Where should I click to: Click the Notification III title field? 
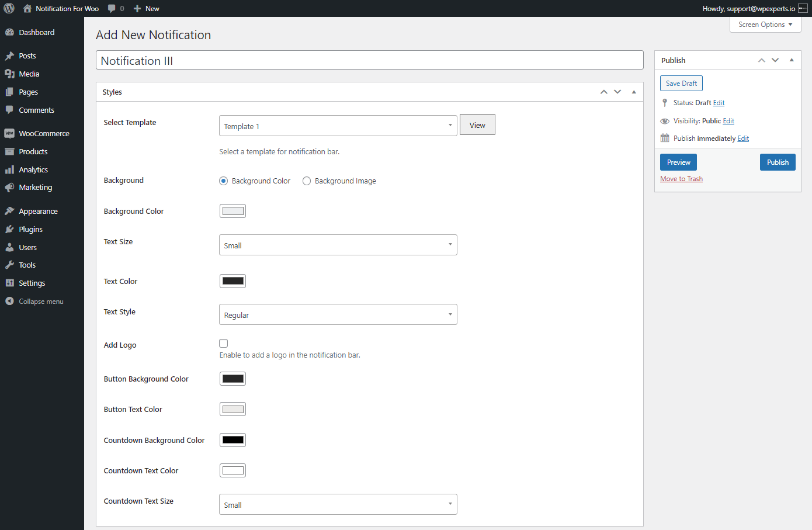click(370, 60)
